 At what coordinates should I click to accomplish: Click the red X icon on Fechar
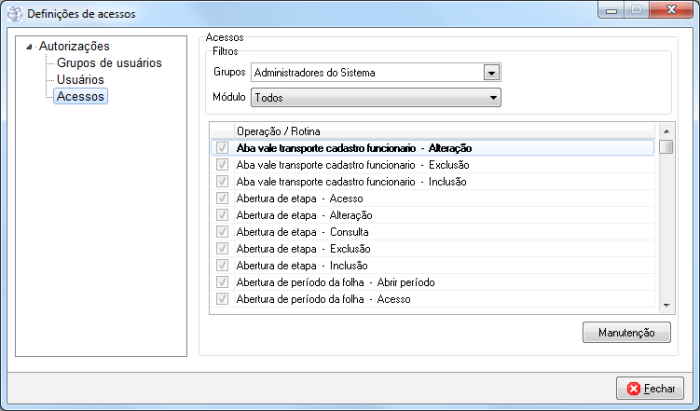(634, 389)
